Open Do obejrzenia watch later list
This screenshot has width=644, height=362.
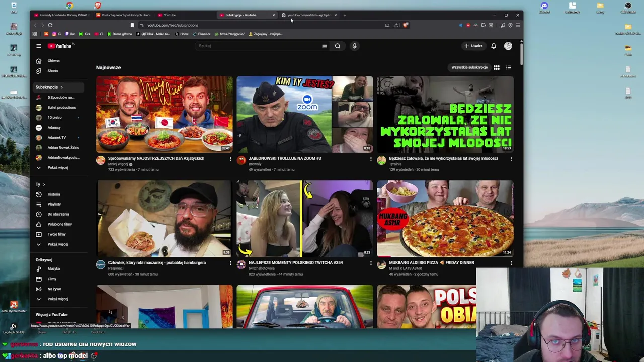[58, 214]
